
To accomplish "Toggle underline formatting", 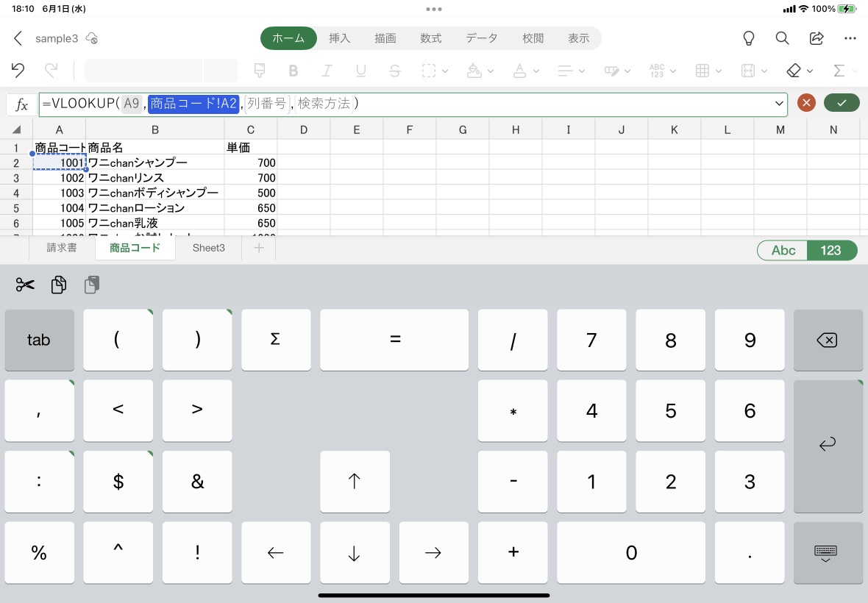I will pos(361,71).
